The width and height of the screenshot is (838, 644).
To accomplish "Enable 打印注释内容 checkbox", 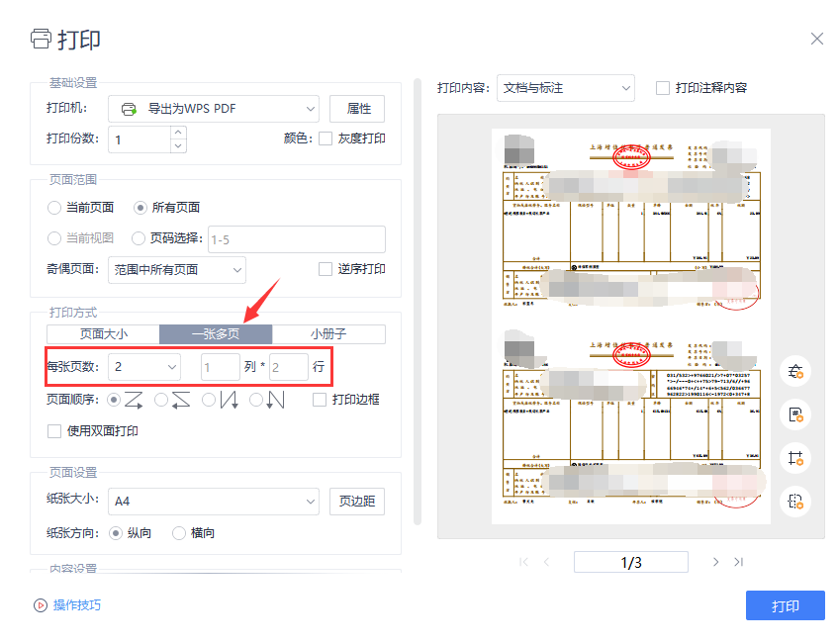I will point(663,88).
